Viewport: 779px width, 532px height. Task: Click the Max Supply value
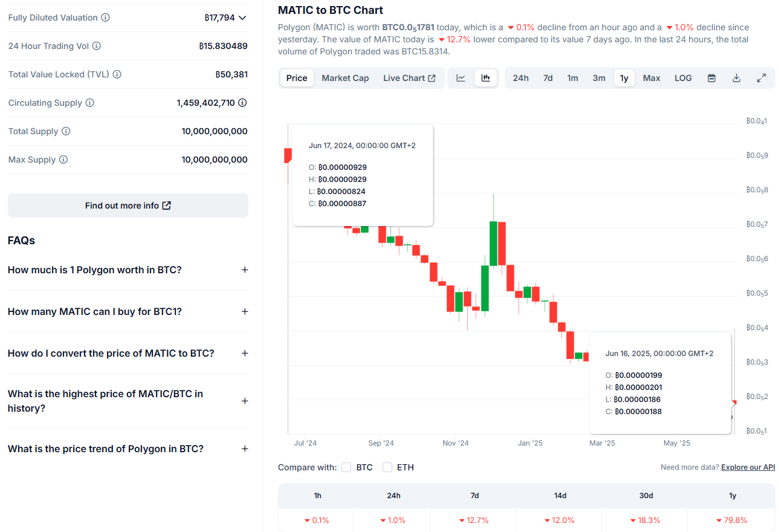[x=215, y=160]
